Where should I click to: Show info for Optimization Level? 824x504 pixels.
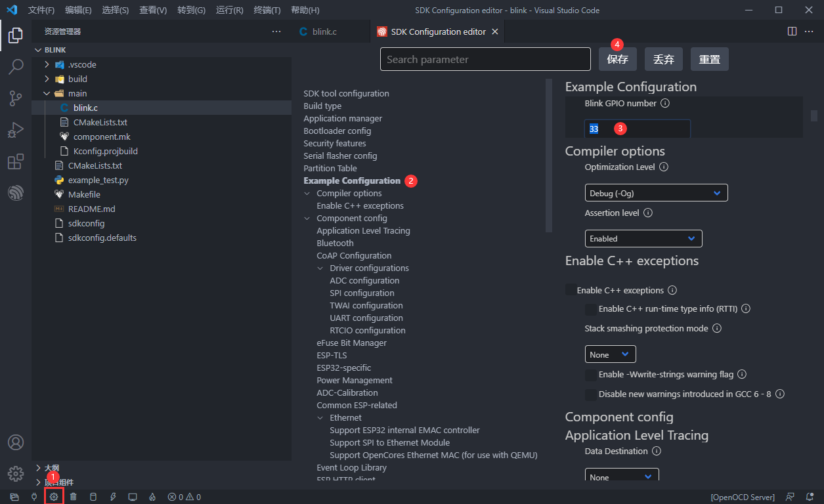point(664,167)
